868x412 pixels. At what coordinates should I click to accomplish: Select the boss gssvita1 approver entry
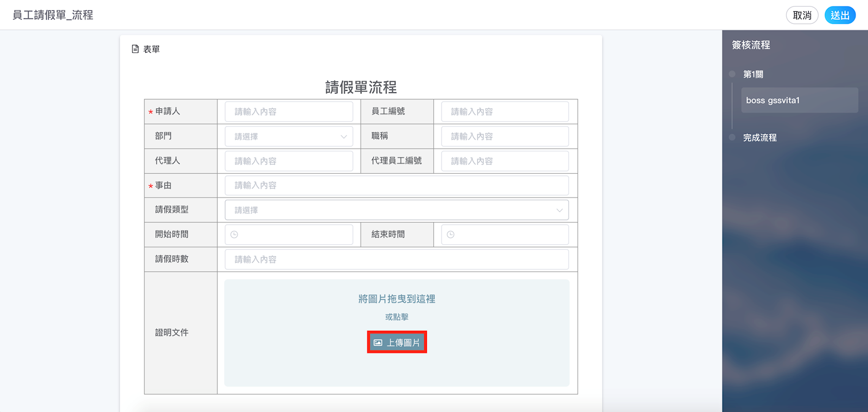coord(799,100)
